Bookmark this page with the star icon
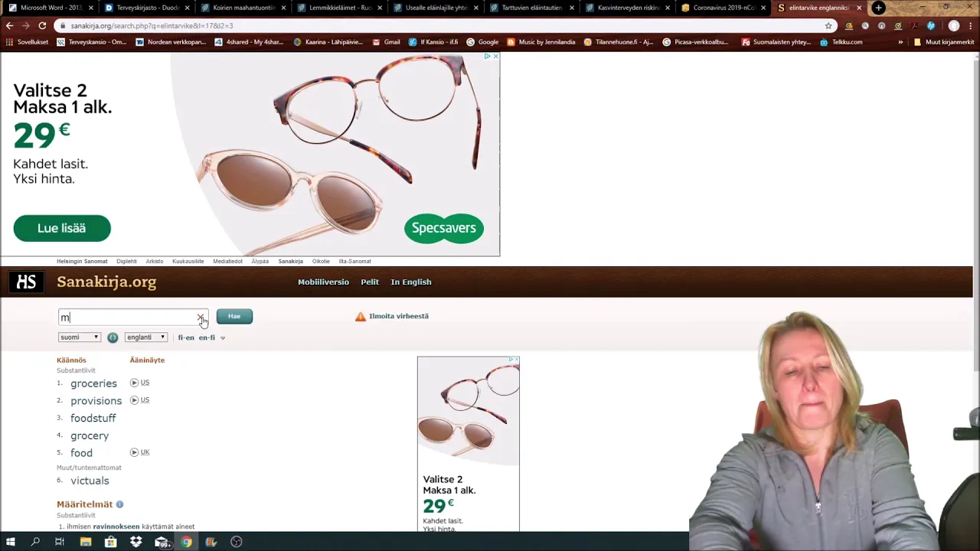The height and width of the screenshot is (551, 980). coord(828,25)
